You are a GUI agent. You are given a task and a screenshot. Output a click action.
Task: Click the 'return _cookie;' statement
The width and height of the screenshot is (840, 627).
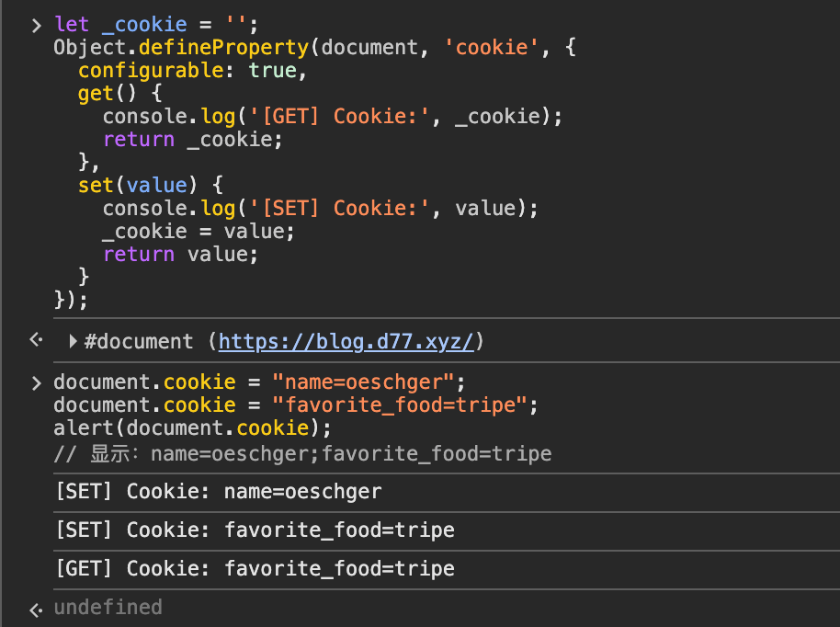coord(193,140)
